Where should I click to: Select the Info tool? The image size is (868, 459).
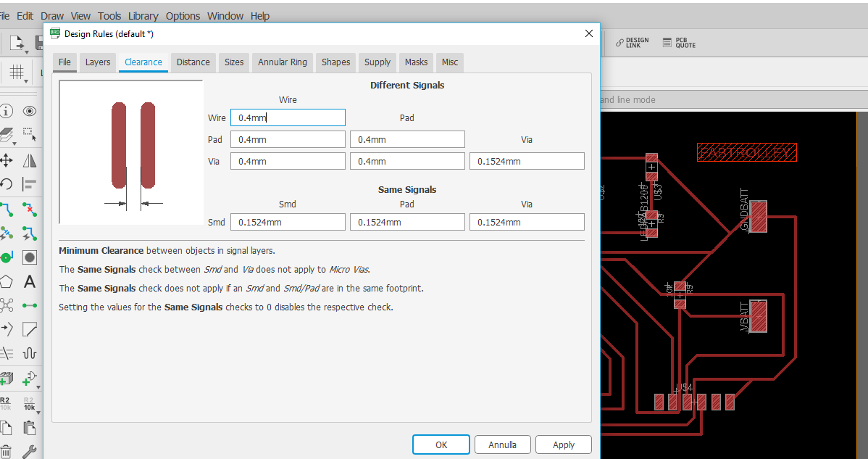6,111
